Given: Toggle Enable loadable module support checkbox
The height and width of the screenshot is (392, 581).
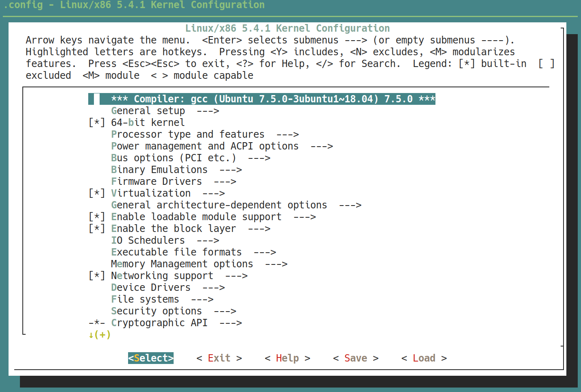Looking at the screenshot, I should click(x=97, y=217).
